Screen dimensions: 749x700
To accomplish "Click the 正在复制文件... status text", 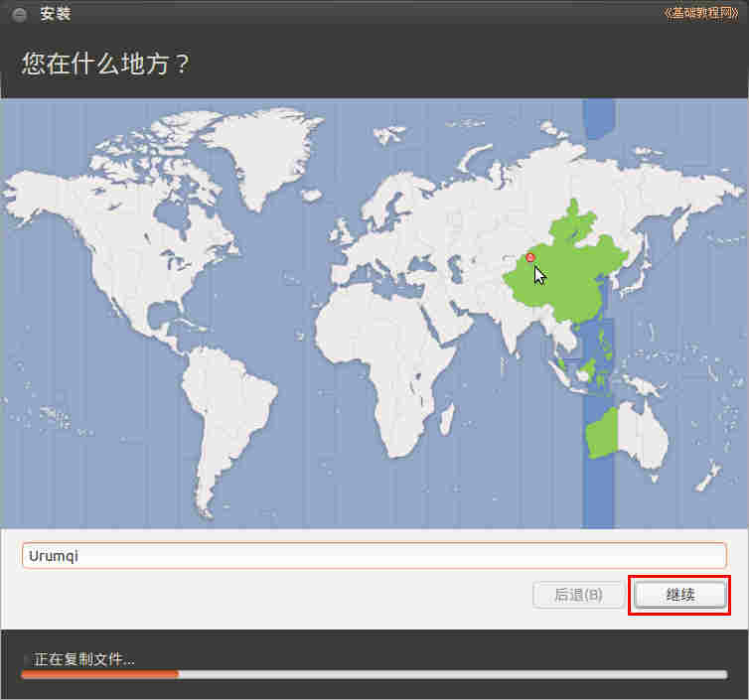I will tap(84, 659).
